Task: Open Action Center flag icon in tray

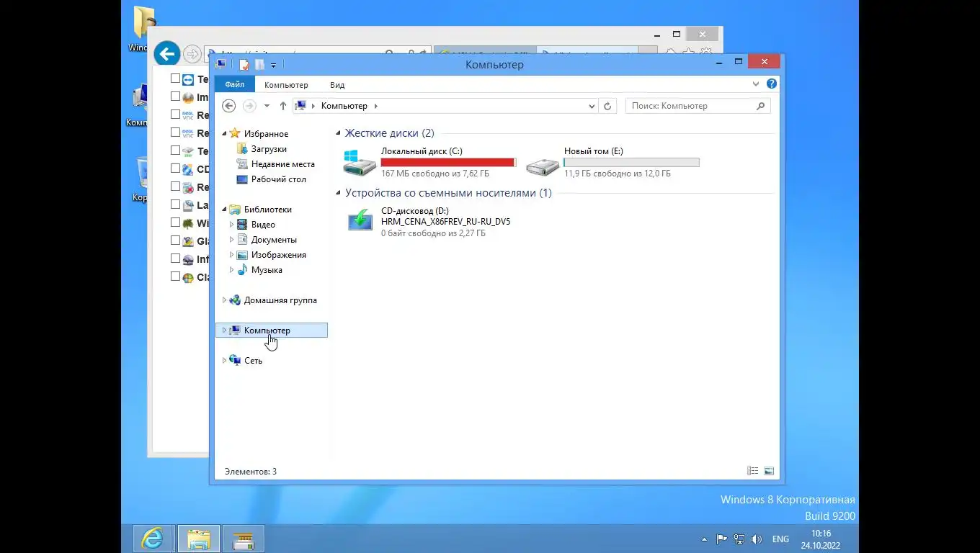Action: tap(721, 539)
